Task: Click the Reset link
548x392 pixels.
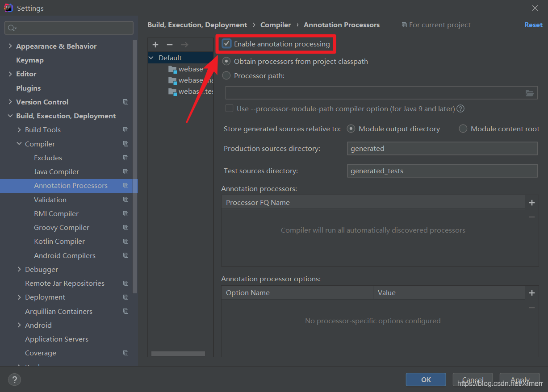Action: point(533,25)
